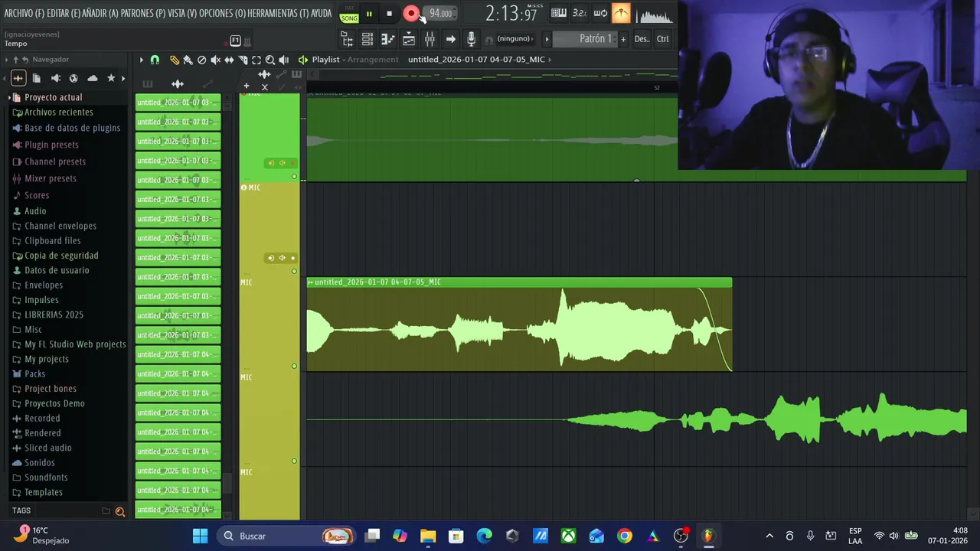Mute the track containing the 04-07-05_MIC clip
The height and width of the screenshot is (551, 980).
coord(294,366)
